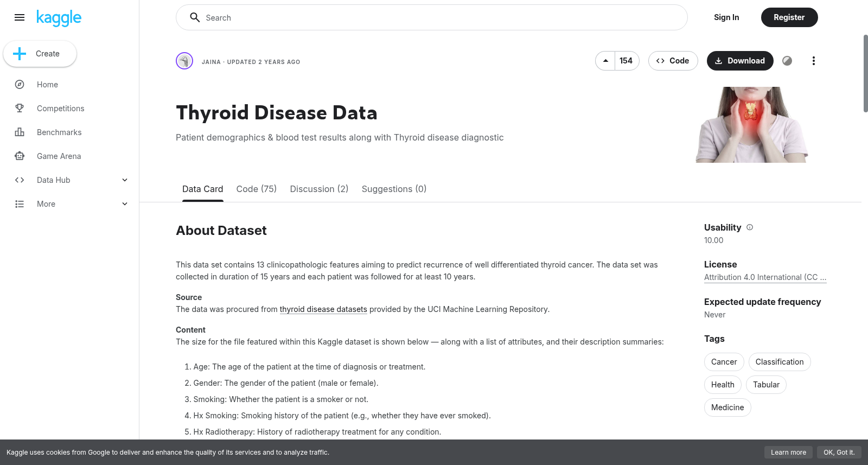Click the usability info icon
This screenshot has height=465, width=868.
pos(750,227)
